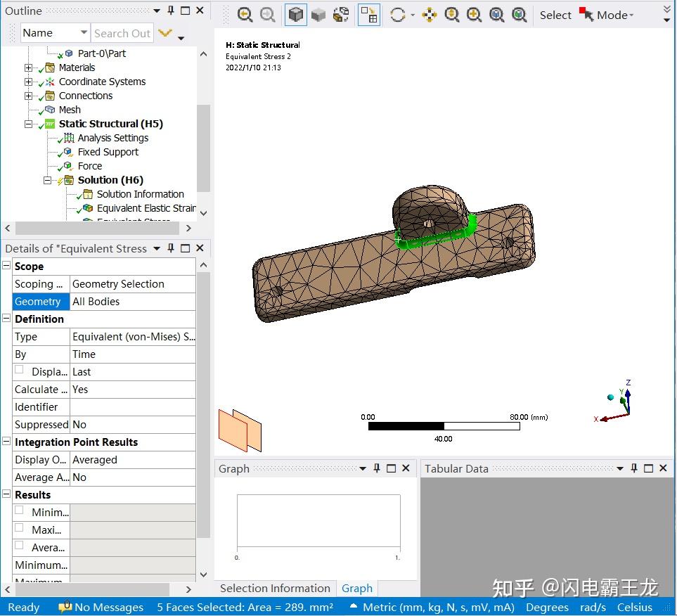Screen dimensions: 677x616
Task: Collapse the Solution (H6) node
Action: [x=48, y=180]
